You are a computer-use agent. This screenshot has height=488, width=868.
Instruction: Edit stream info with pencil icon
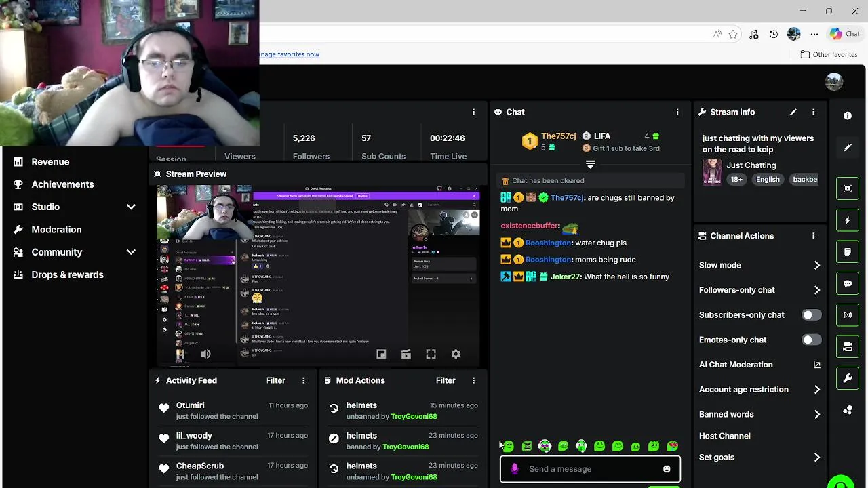(x=793, y=112)
